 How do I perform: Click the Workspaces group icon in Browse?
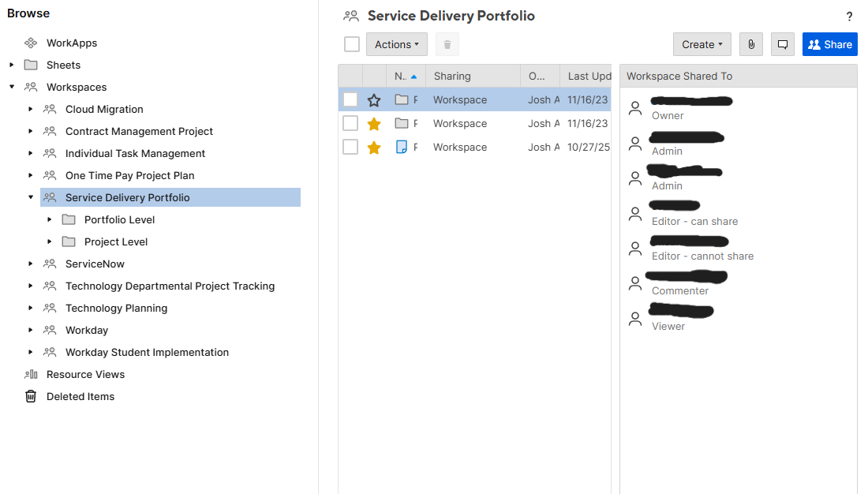(31, 87)
